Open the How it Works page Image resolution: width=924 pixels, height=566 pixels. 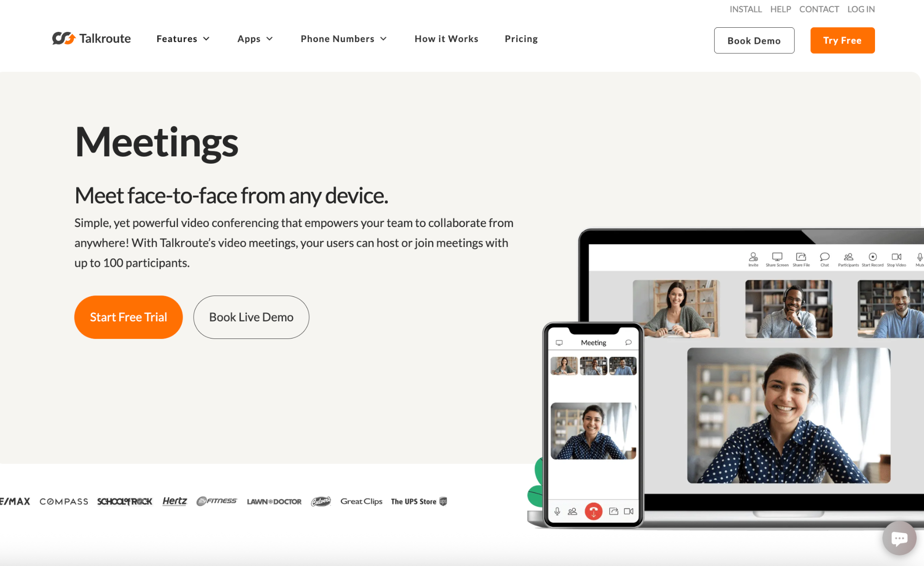click(x=446, y=39)
